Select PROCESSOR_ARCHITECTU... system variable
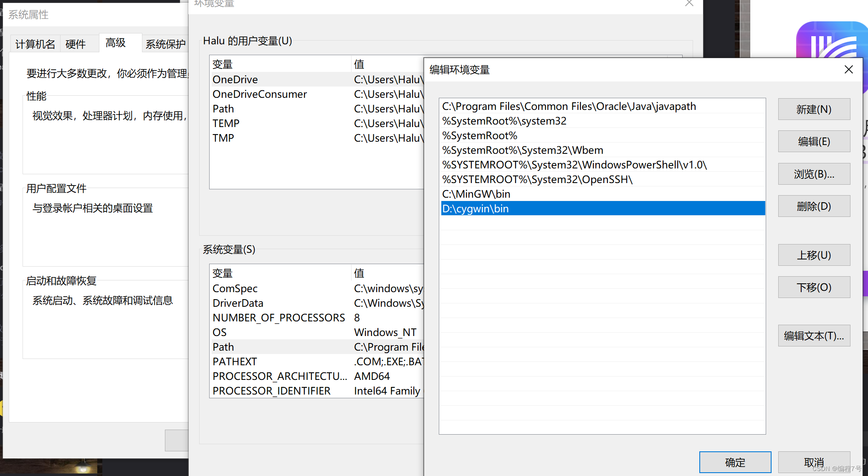 click(317, 376)
